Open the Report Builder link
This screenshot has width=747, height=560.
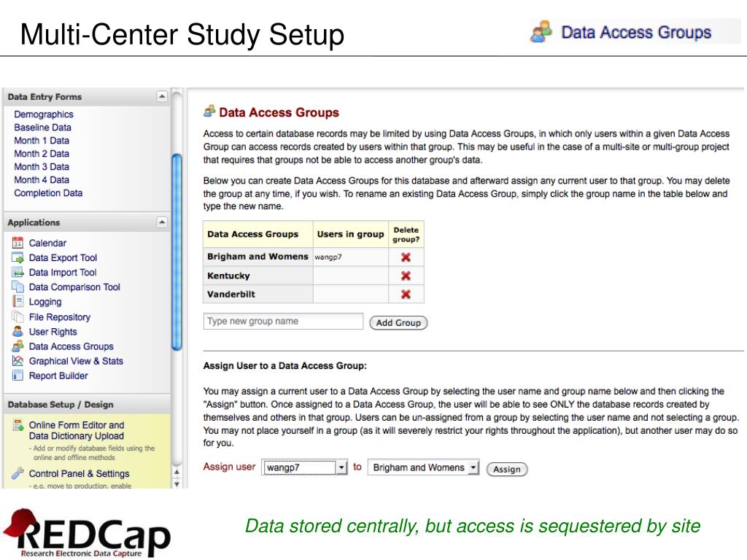(58, 376)
